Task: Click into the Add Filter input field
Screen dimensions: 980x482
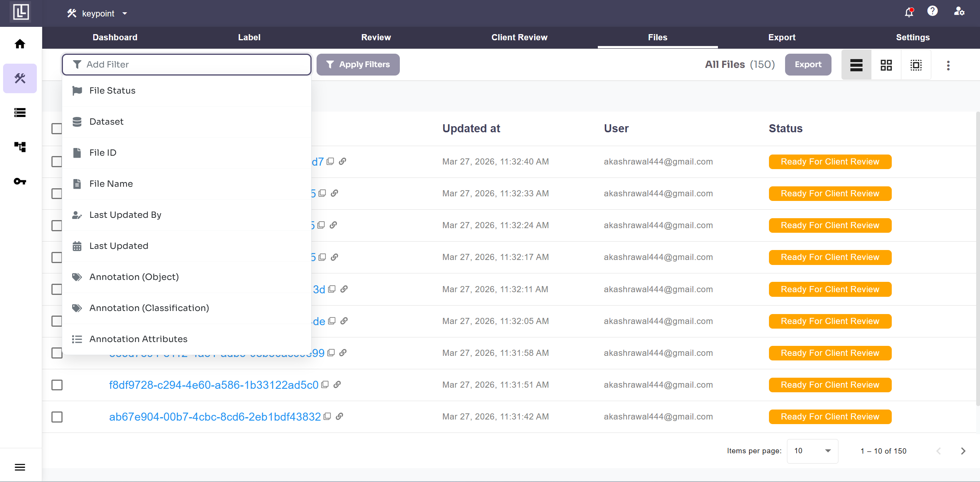Action: point(186,64)
